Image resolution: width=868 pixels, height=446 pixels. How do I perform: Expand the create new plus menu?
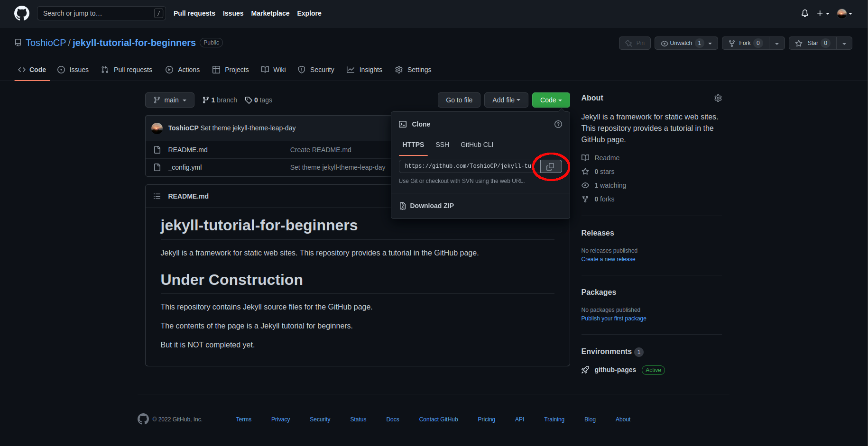tap(823, 13)
